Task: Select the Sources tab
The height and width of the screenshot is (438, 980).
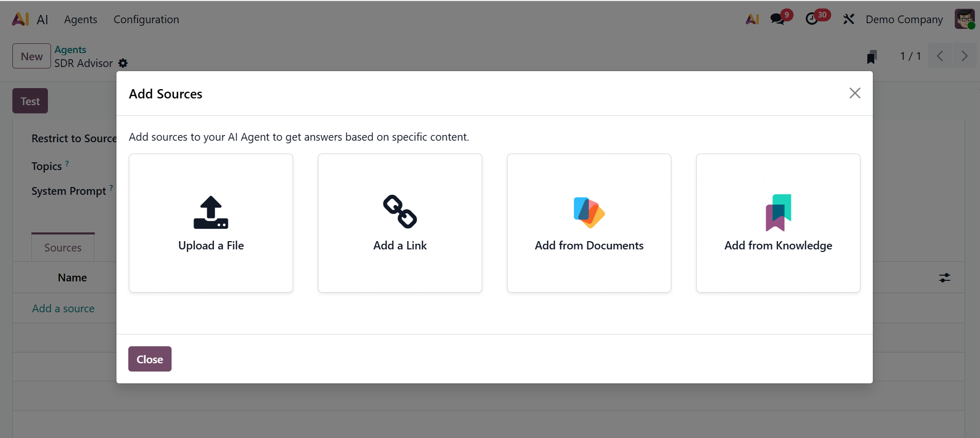Action: coord(63,248)
